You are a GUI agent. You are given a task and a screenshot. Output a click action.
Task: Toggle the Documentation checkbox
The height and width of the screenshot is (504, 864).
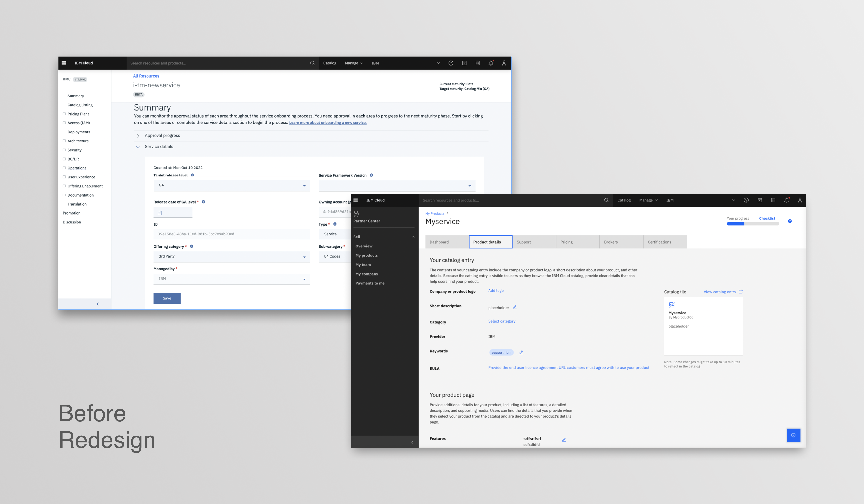pyautogui.click(x=64, y=195)
